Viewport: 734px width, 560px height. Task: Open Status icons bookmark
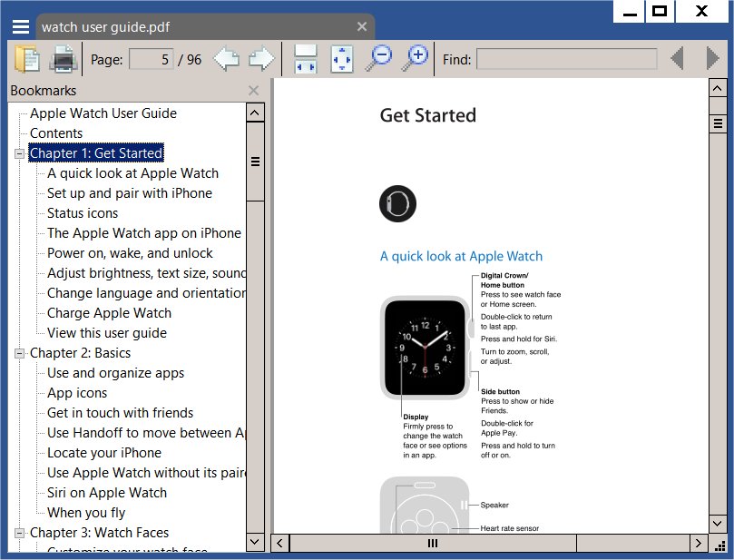[83, 213]
